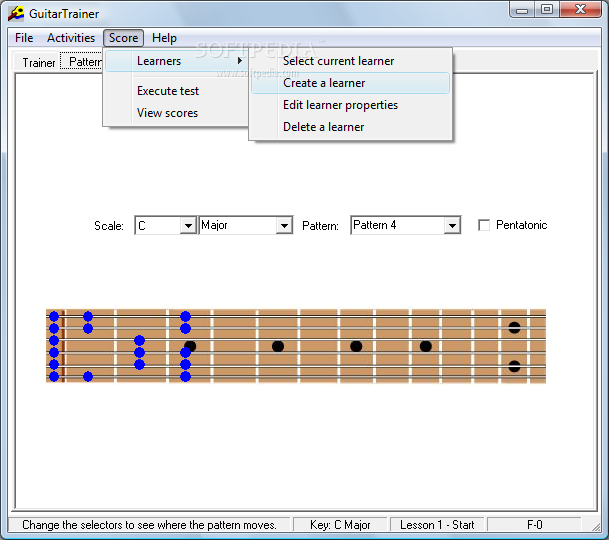Open the Major scale type dropdown

tap(284, 225)
